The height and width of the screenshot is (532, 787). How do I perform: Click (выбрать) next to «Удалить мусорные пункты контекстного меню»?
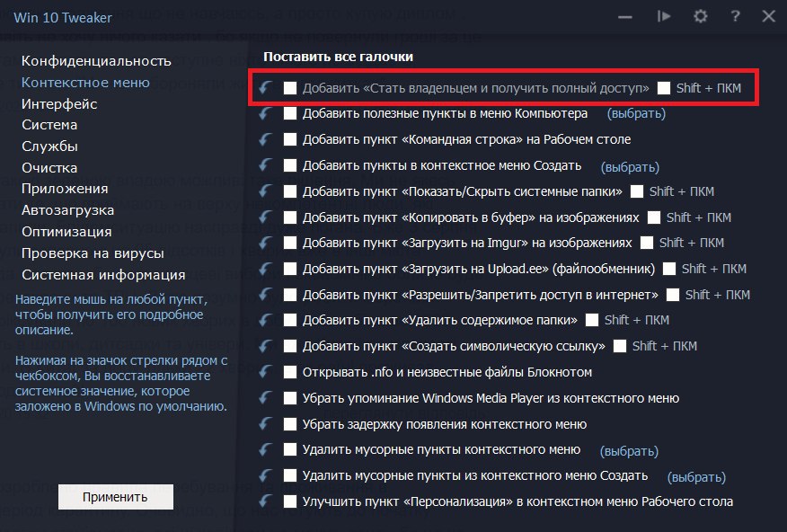click(629, 451)
